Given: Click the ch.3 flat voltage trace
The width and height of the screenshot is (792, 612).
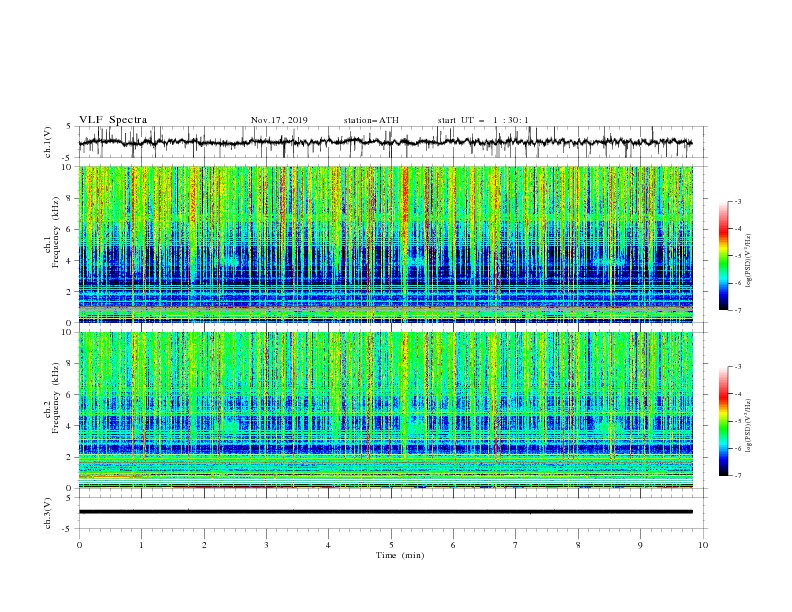Looking at the screenshot, I should pyautogui.click(x=386, y=512).
